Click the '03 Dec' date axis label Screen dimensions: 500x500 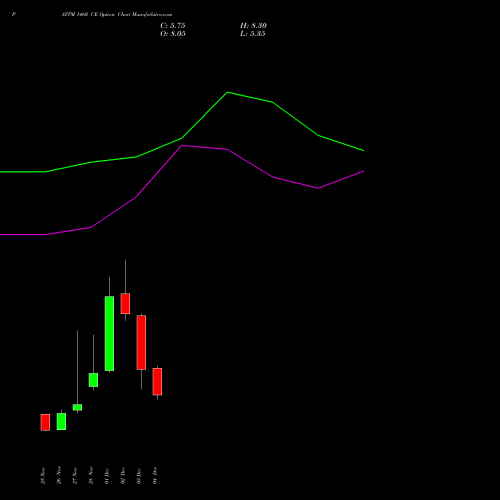[139, 476]
